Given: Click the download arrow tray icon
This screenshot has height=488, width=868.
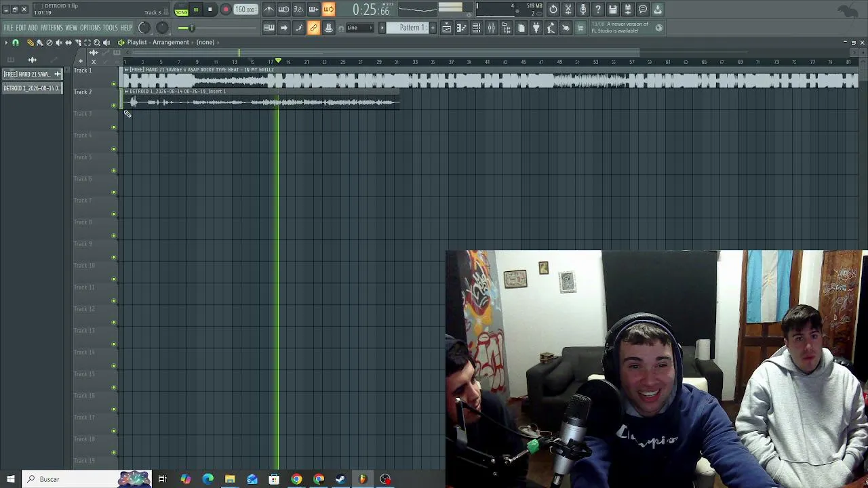Looking at the screenshot, I should (x=658, y=9).
